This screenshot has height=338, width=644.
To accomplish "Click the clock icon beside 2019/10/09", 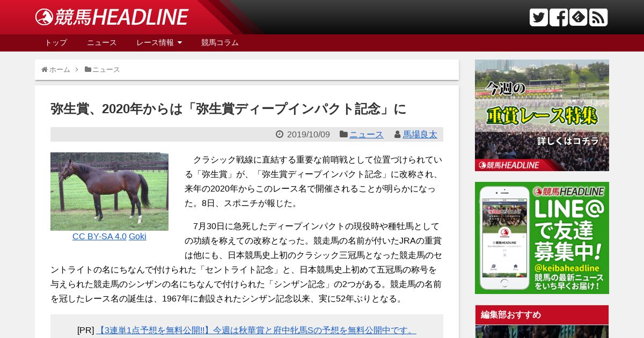I will tap(280, 134).
